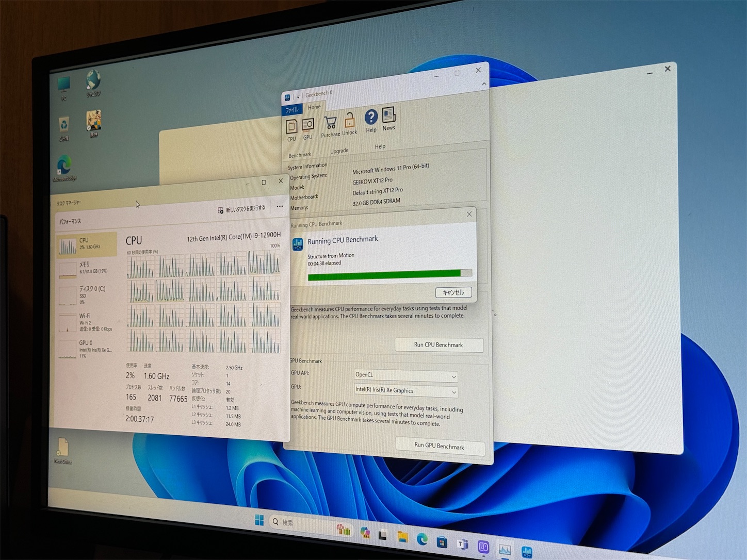
Task: Open the purple app icon on the taskbar
Action: click(483, 547)
